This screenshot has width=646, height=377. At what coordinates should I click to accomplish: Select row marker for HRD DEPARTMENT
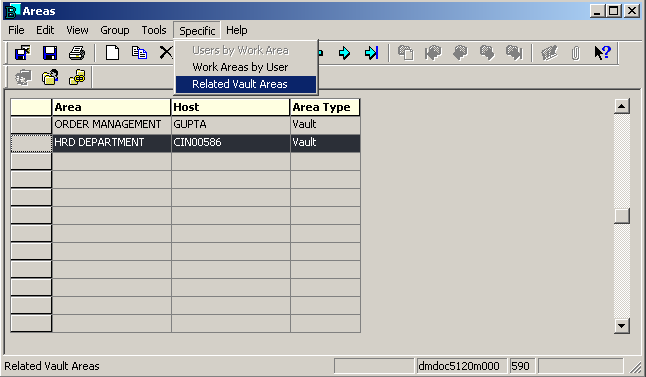[31, 143]
